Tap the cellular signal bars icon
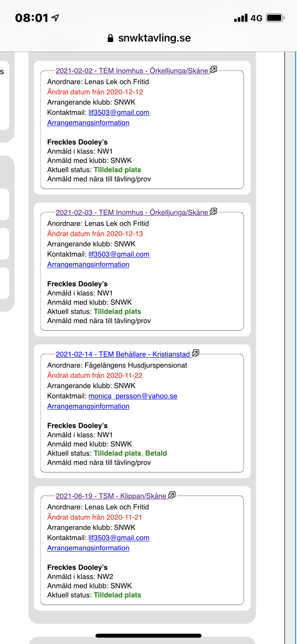The height and width of the screenshot is (644, 297). pyautogui.click(x=241, y=18)
